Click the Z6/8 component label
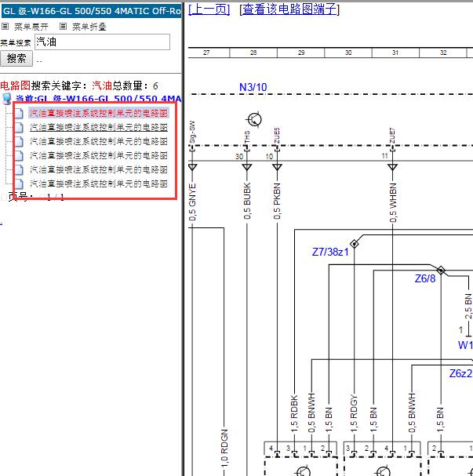This screenshot has height=476, width=473. pyautogui.click(x=425, y=278)
